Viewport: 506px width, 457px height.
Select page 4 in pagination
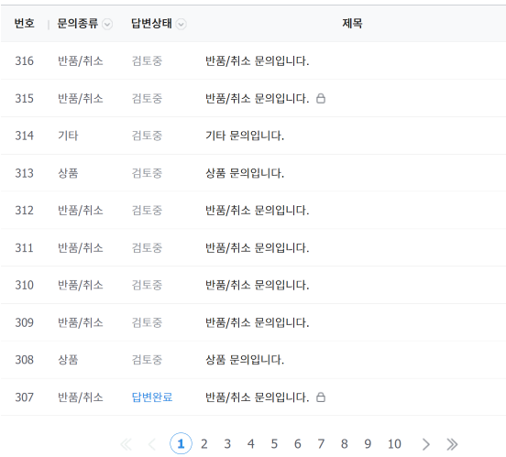pos(251,444)
